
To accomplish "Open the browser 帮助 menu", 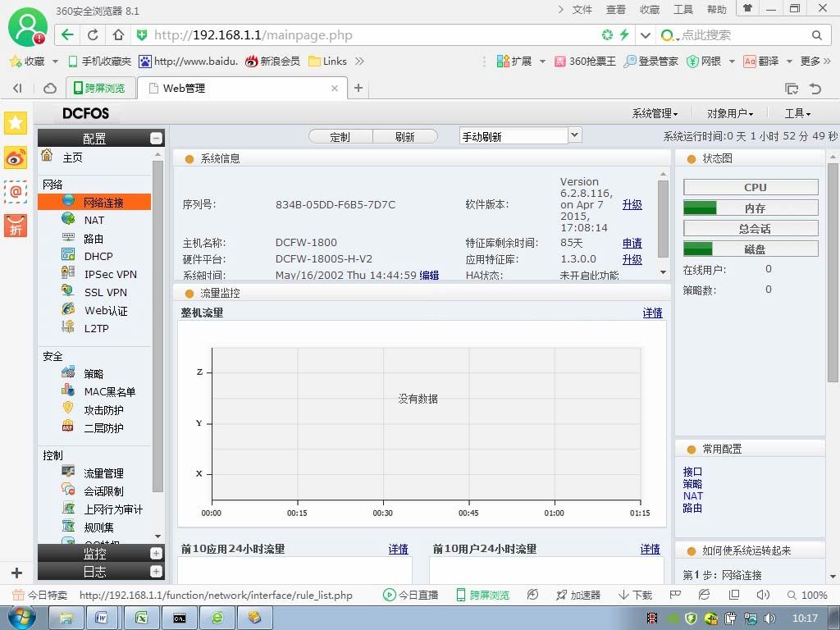I will (x=717, y=10).
